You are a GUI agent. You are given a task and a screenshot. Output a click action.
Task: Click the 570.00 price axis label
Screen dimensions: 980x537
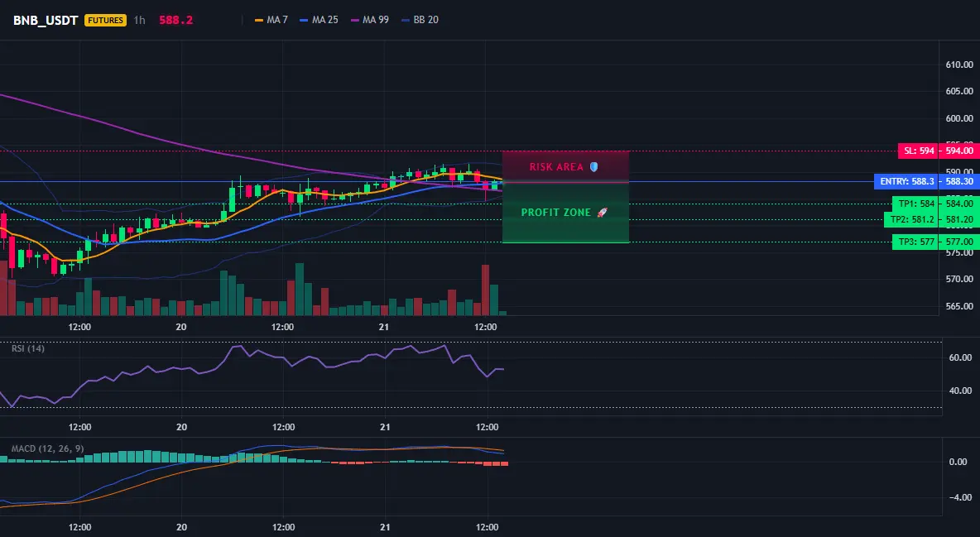pos(959,280)
